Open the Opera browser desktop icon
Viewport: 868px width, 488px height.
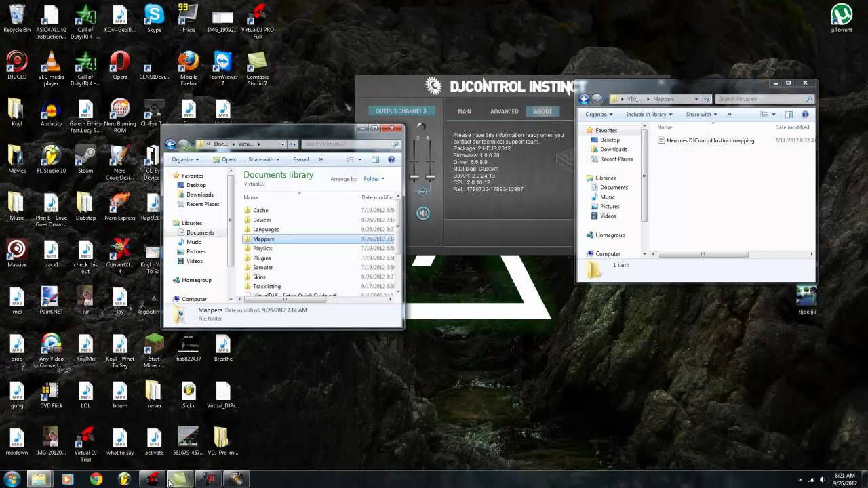click(120, 64)
